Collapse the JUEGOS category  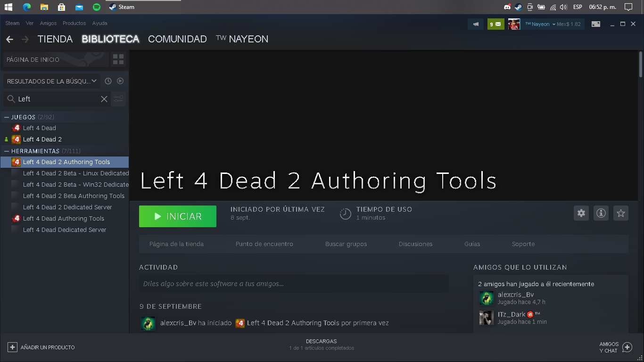click(x=7, y=117)
